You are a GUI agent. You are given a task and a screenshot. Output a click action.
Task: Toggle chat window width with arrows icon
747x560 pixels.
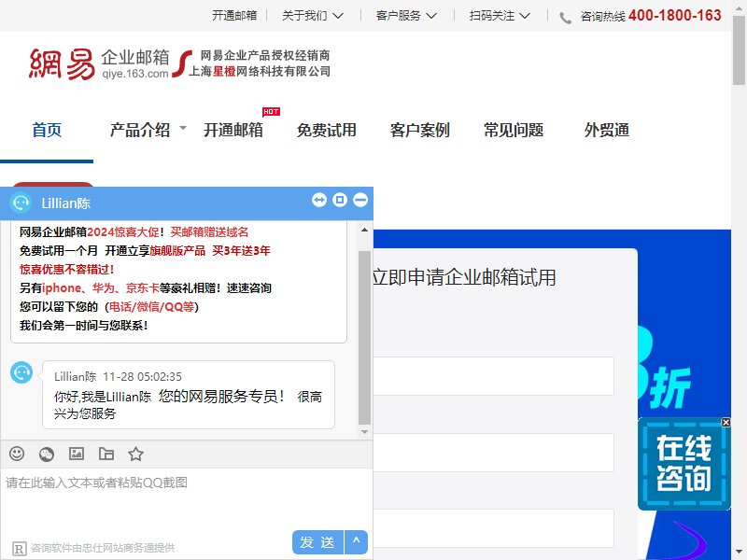pos(319,200)
